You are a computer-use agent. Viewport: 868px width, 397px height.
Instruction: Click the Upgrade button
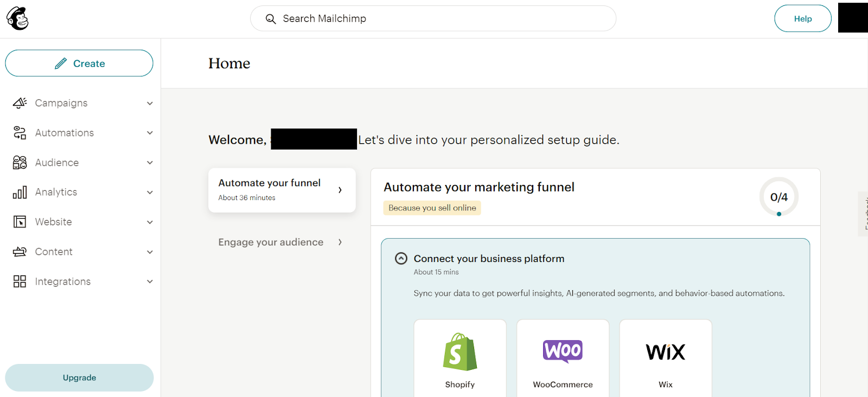79,377
